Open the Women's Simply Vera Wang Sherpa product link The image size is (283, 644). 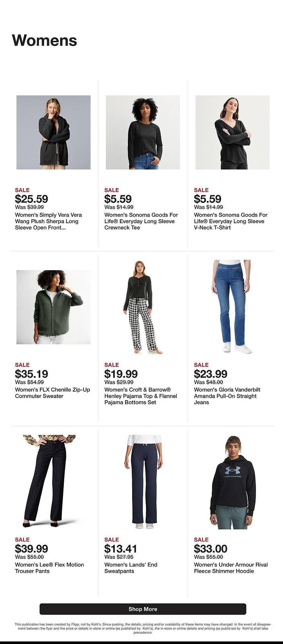tap(48, 222)
